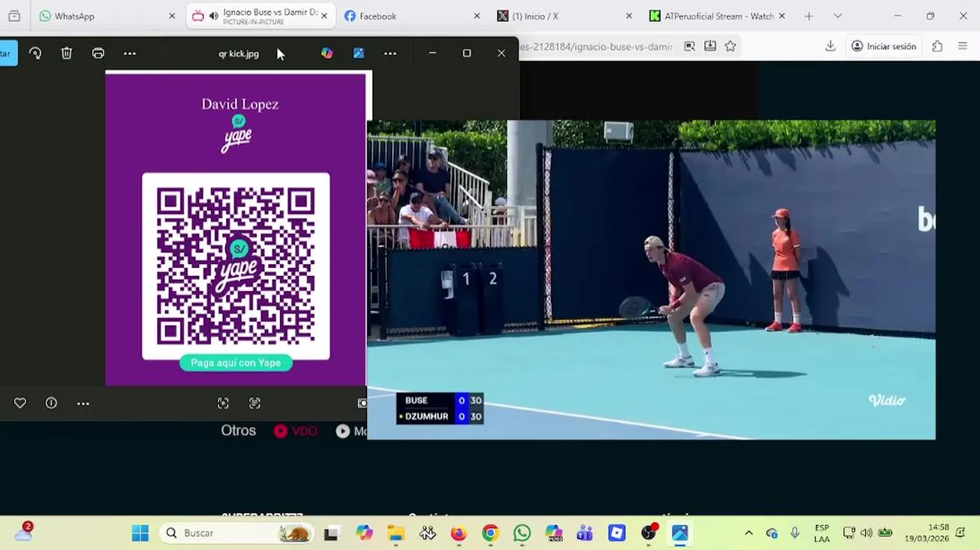
Task: Open more options in Photos bottom bar
Action: pos(83,403)
